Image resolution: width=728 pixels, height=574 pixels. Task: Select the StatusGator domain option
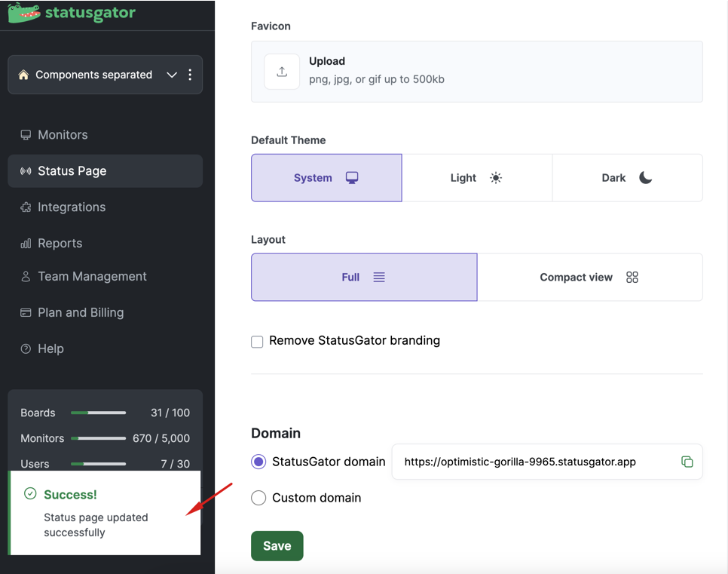258,462
